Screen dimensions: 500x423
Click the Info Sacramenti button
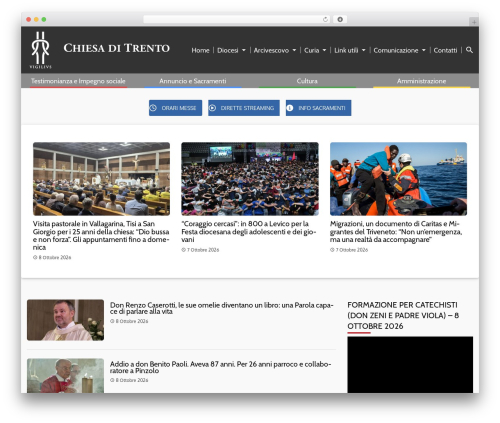[x=318, y=108]
